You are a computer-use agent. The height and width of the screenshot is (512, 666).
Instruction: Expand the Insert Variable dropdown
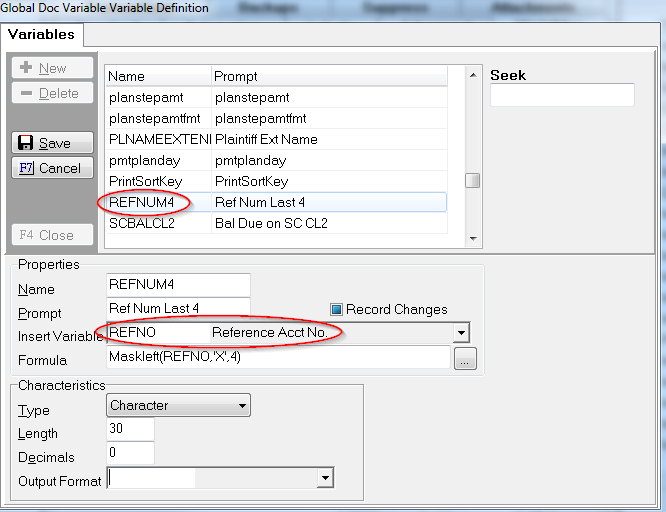coord(461,332)
